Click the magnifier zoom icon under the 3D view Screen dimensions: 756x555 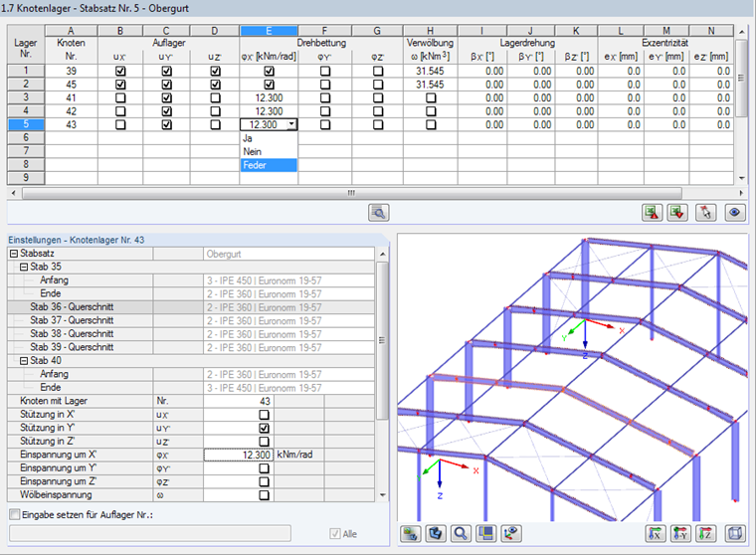coord(461,533)
